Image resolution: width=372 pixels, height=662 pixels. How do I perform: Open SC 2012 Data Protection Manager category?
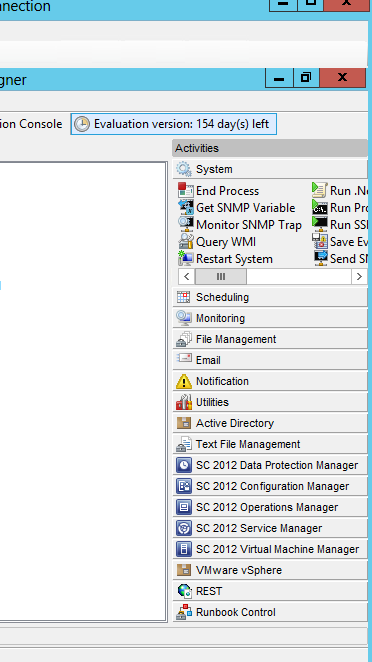point(270,465)
